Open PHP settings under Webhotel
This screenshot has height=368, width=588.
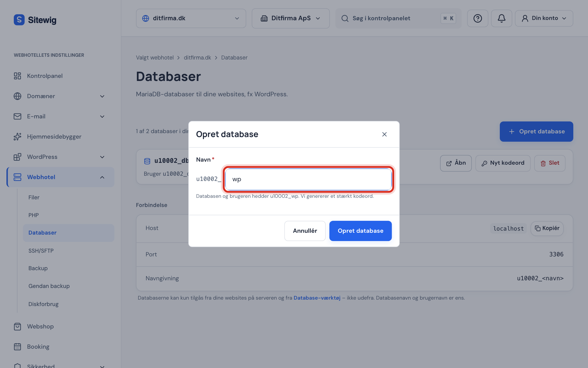(x=69, y=215)
